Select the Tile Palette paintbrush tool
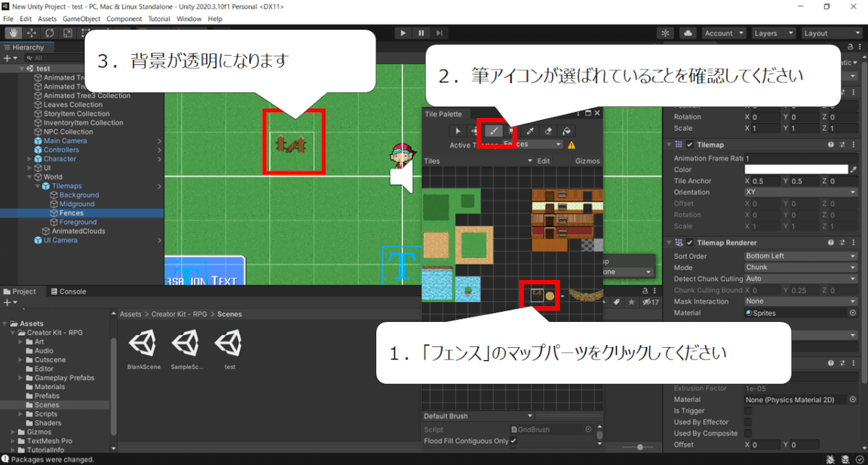Image resolution: width=868 pixels, height=465 pixels. (493, 131)
